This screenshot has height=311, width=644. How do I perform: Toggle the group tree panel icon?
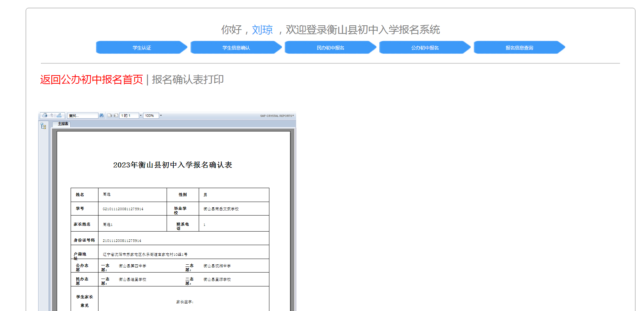tap(43, 126)
